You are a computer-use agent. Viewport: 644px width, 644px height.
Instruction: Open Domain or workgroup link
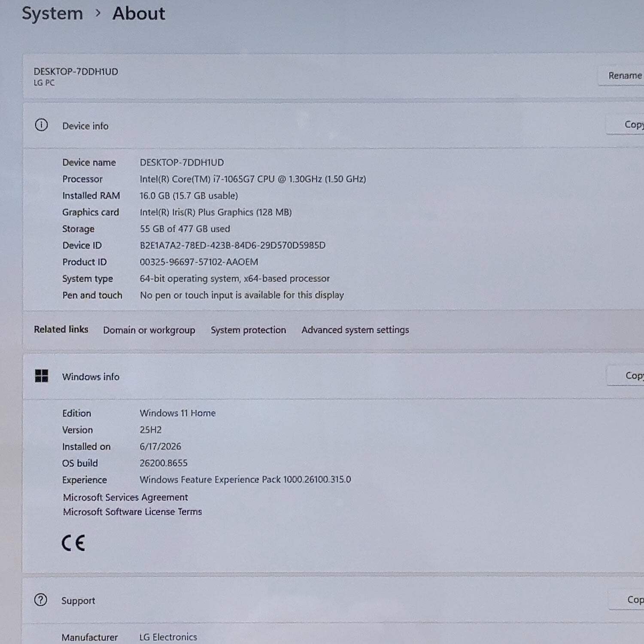pyautogui.click(x=149, y=330)
